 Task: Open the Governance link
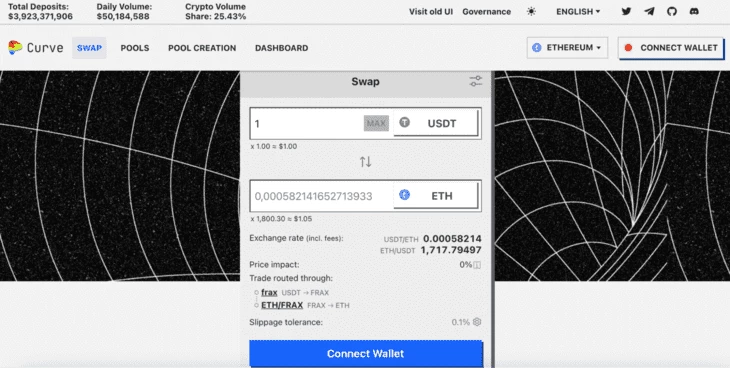pyautogui.click(x=487, y=12)
